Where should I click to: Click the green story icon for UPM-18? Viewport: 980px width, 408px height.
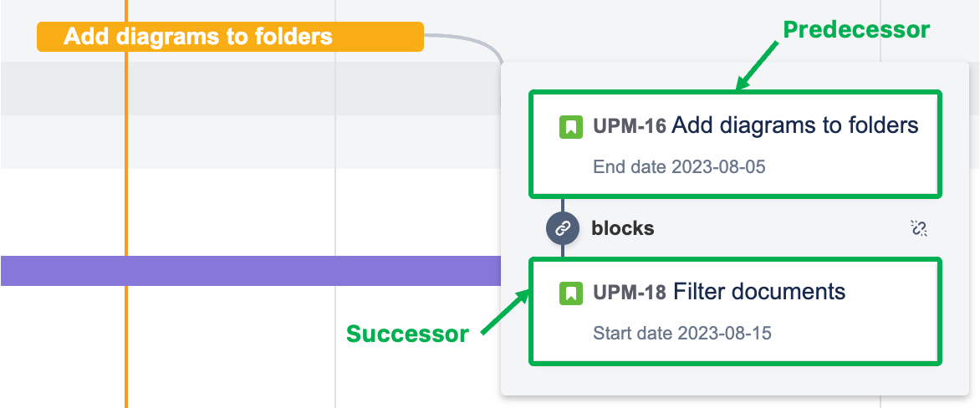click(570, 293)
